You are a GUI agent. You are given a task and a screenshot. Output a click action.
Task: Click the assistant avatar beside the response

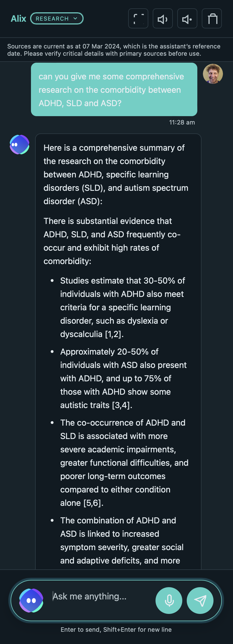(x=20, y=145)
